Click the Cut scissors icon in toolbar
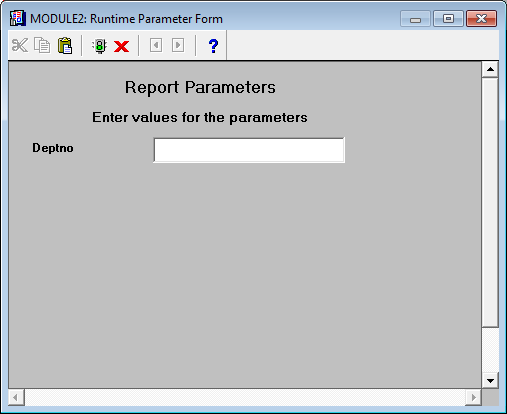507x414 pixels. [20, 45]
